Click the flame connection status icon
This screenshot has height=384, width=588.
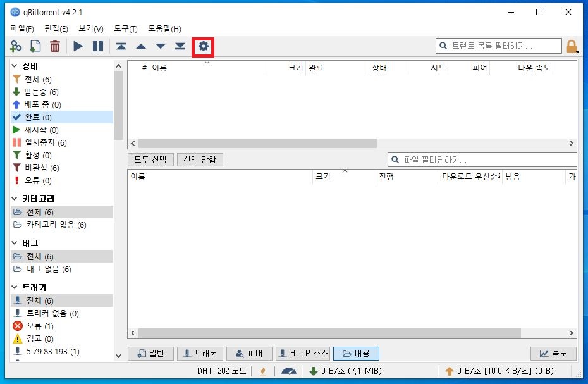pyautogui.click(x=263, y=371)
